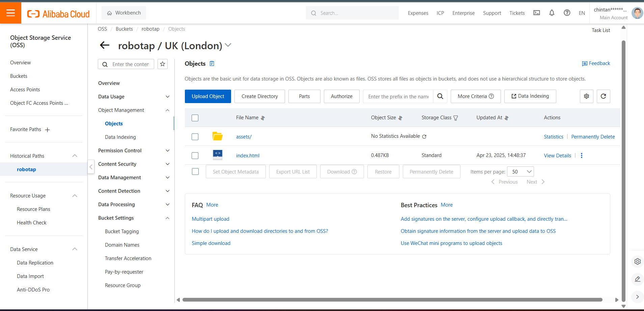
Task: Click Create Directory button
Action: [260, 96]
